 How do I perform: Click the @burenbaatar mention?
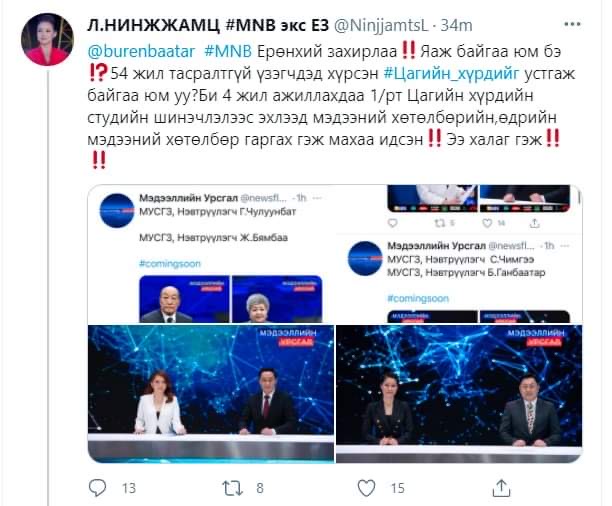pyautogui.click(x=141, y=51)
